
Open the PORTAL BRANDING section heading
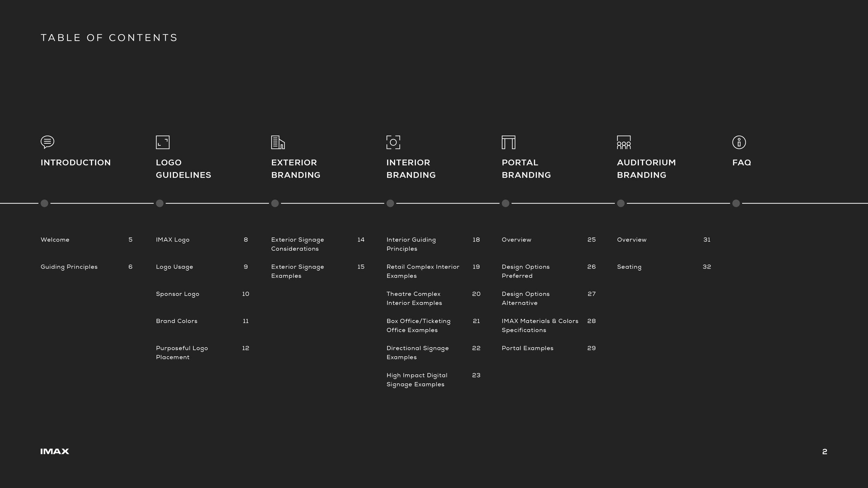(x=526, y=169)
